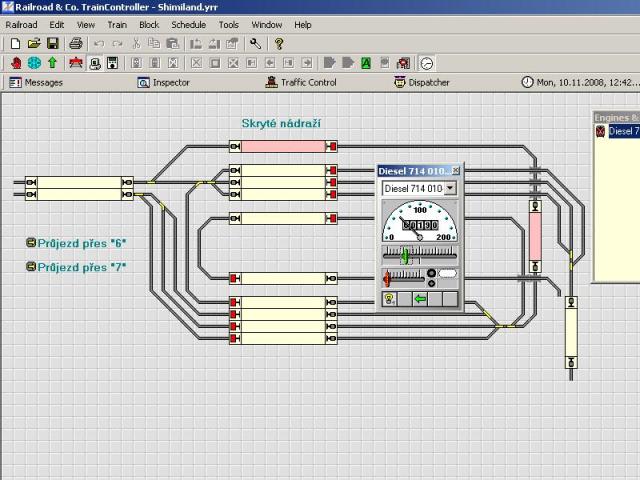Click the pink block under Skryté nádraží
Screen dimensions: 640x480
pos(283,146)
